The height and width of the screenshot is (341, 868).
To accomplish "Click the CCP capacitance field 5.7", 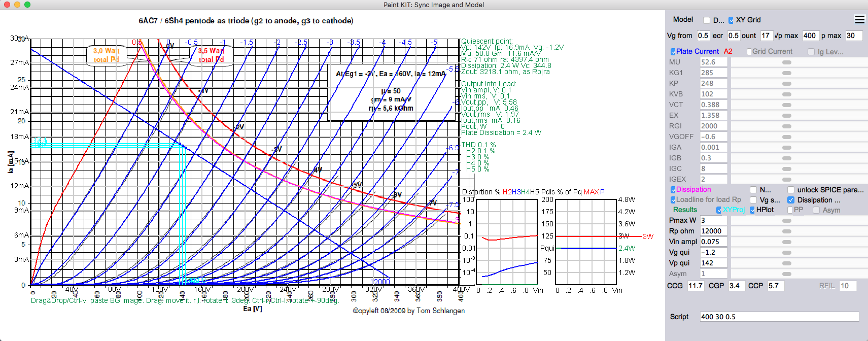I will click(x=776, y=286).
